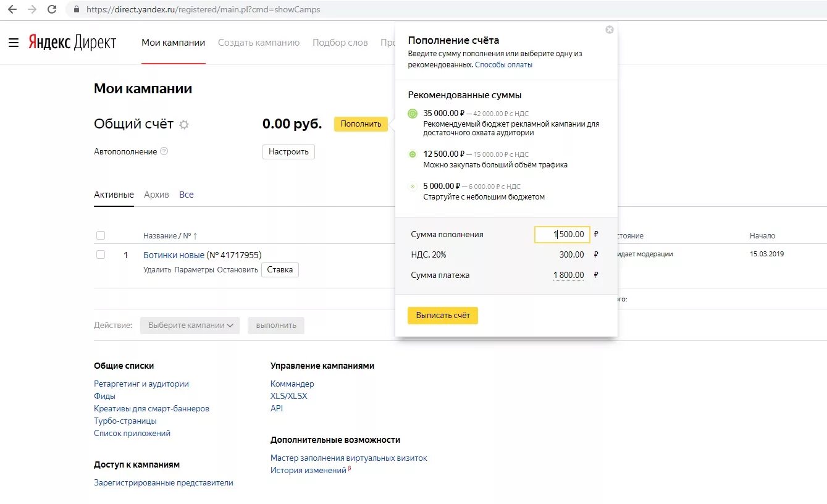827x504 pixels.
Task: Open the Создать кампанию tab
Action: (259, 43)
